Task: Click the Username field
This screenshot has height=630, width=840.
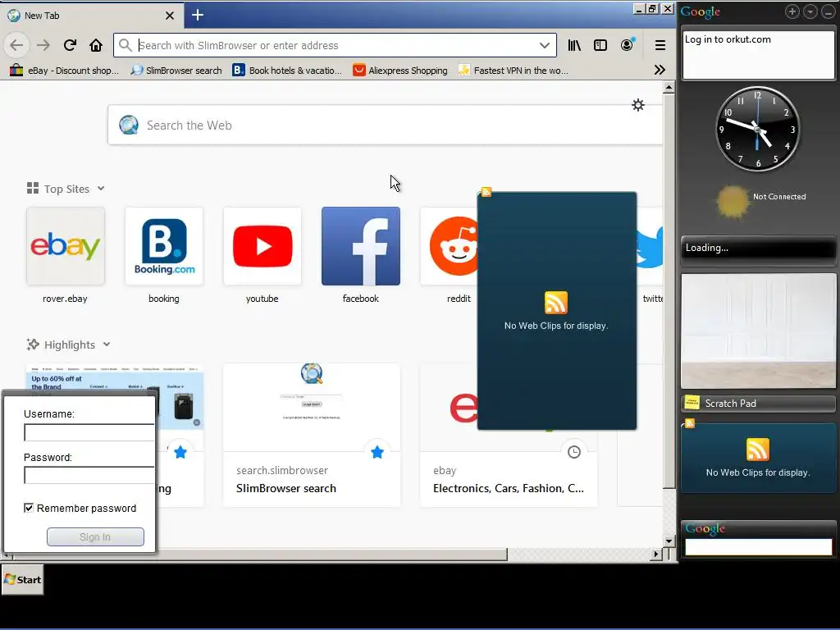Action: click(89, 432)
